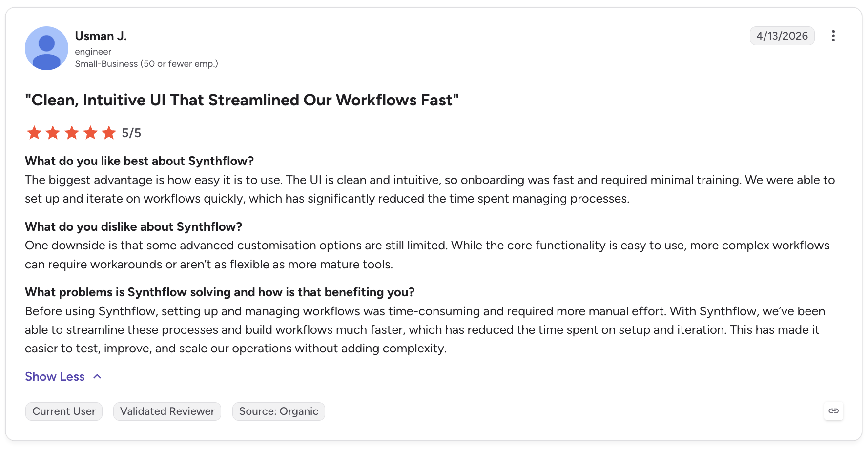The width and height of the screenshot is (868, 451).
Task: Click the Source: Organic tag
Action: click(x=279, y=411)
